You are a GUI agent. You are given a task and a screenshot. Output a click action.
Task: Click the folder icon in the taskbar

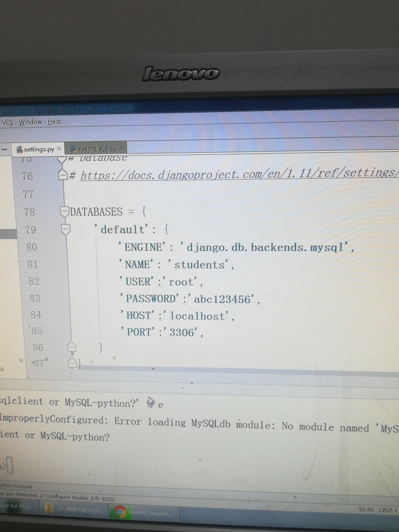tap(49, 508)
